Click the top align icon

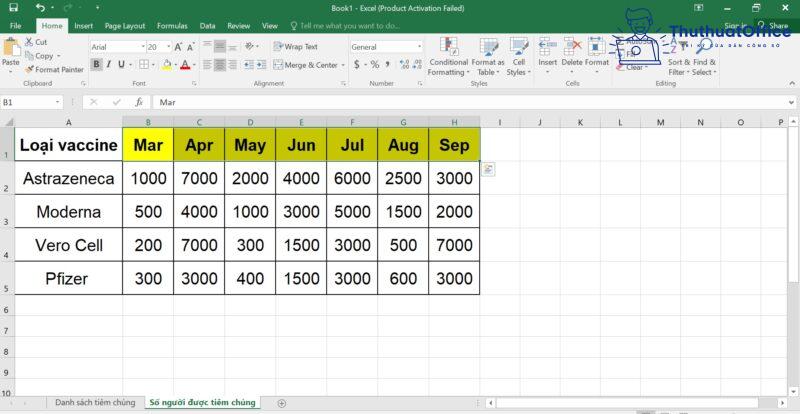tap(207, 46)
